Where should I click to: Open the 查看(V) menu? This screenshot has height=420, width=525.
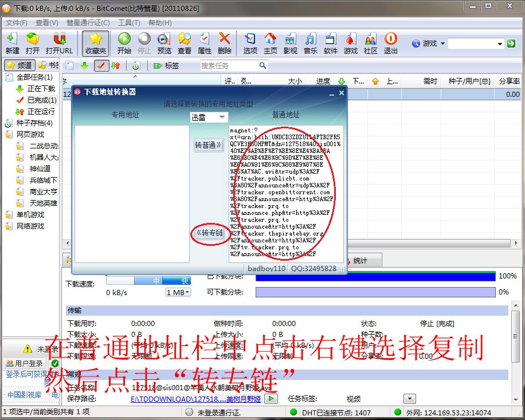[x=47, y=23]
